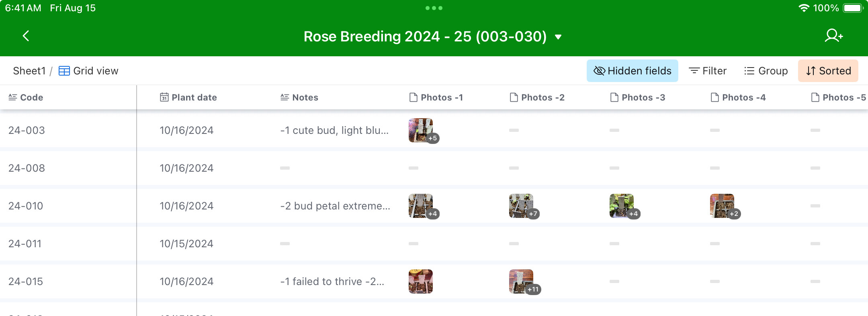Open Photos -1 thumbnail for 24-003
Screen dimensions: 868x316
click(x=421, y=130)
